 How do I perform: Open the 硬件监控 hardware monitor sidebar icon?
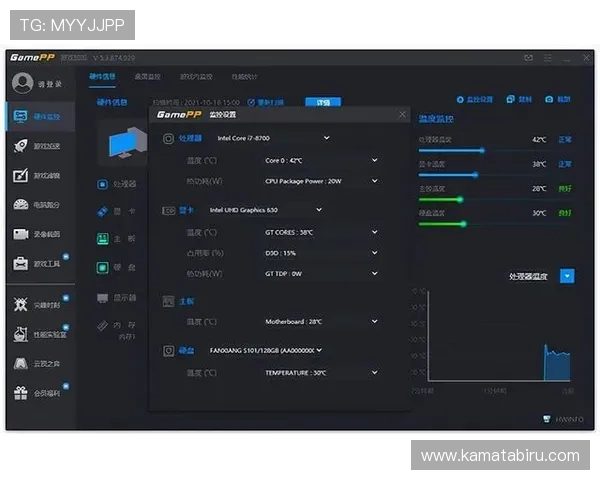pyautogui.click(x=21, y=117)
